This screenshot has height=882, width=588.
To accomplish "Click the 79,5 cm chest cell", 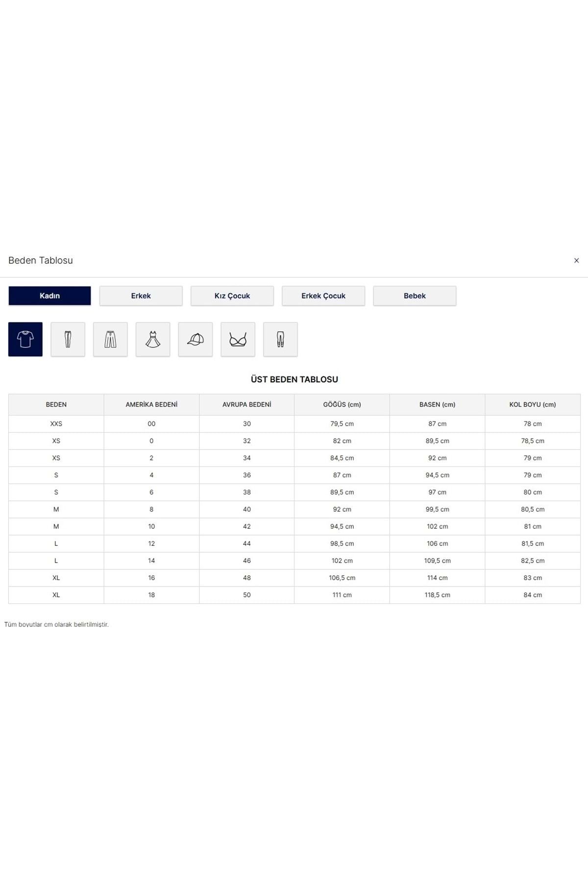I will click(x=342, y=424).
